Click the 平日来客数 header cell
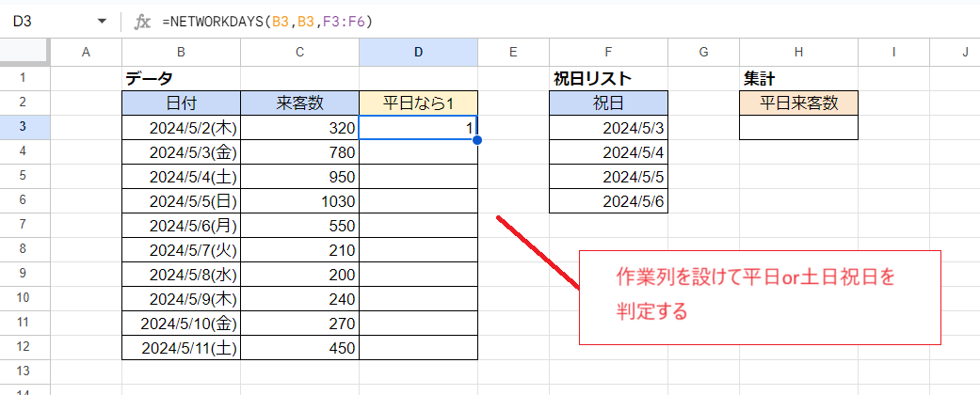This screenshot has height=395, width=980. tap(798, 103)
